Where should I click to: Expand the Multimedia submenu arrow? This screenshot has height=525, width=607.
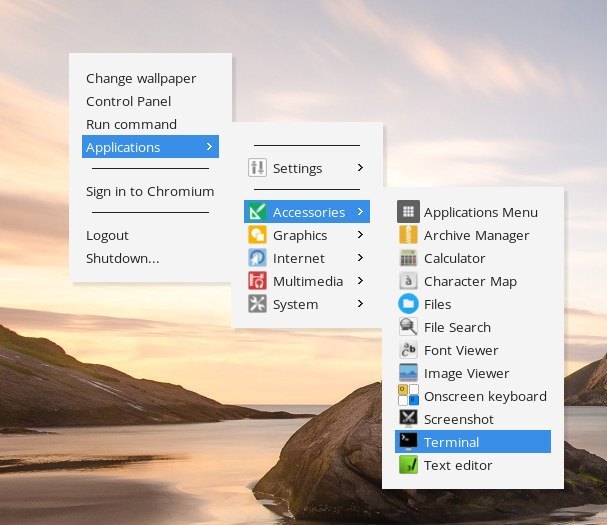(x=360, y=280)
